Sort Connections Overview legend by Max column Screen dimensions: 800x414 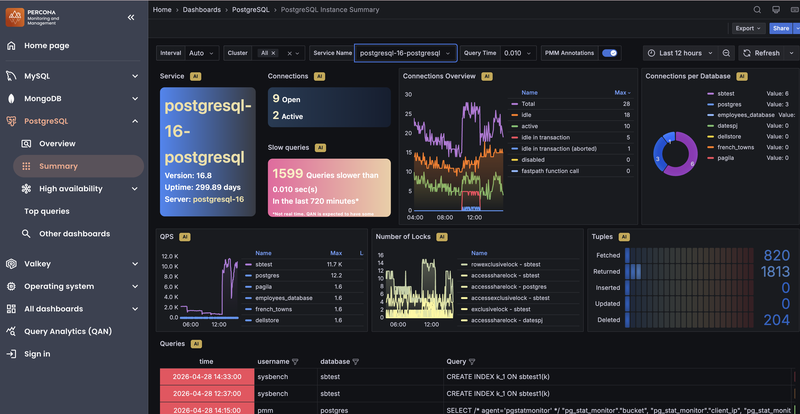coord(622,93)
